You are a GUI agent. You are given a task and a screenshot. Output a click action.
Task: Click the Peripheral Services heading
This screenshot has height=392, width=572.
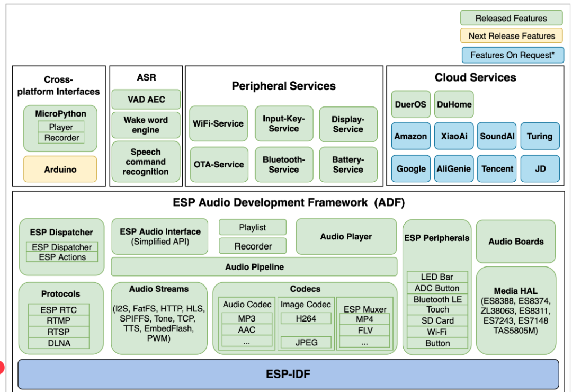click(x=284, y=86)
